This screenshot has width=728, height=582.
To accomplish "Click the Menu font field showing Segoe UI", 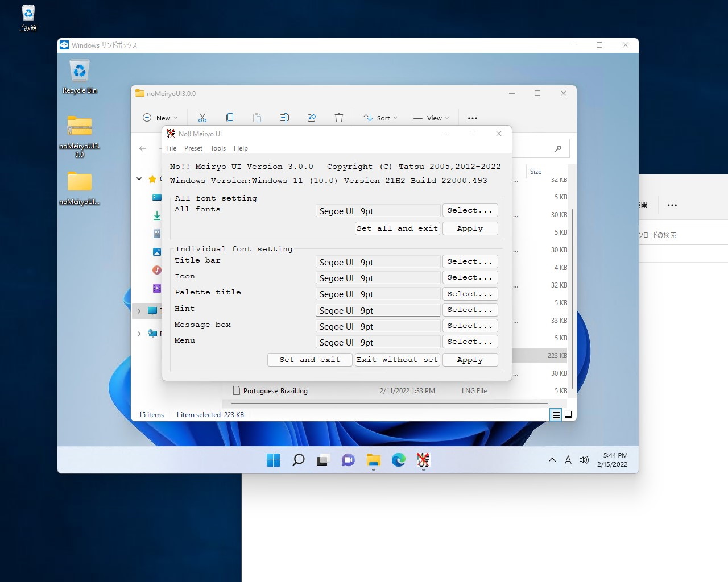I will click(378, 342).
